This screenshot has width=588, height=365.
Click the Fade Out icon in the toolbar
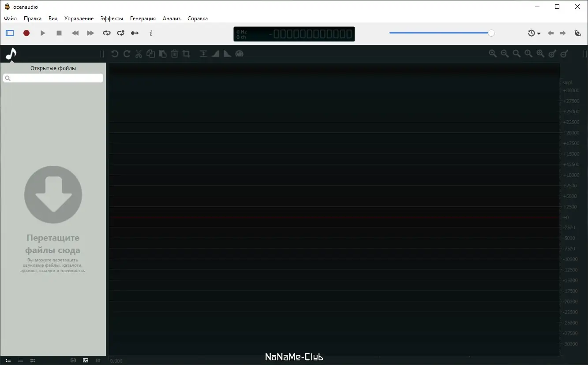227,53
